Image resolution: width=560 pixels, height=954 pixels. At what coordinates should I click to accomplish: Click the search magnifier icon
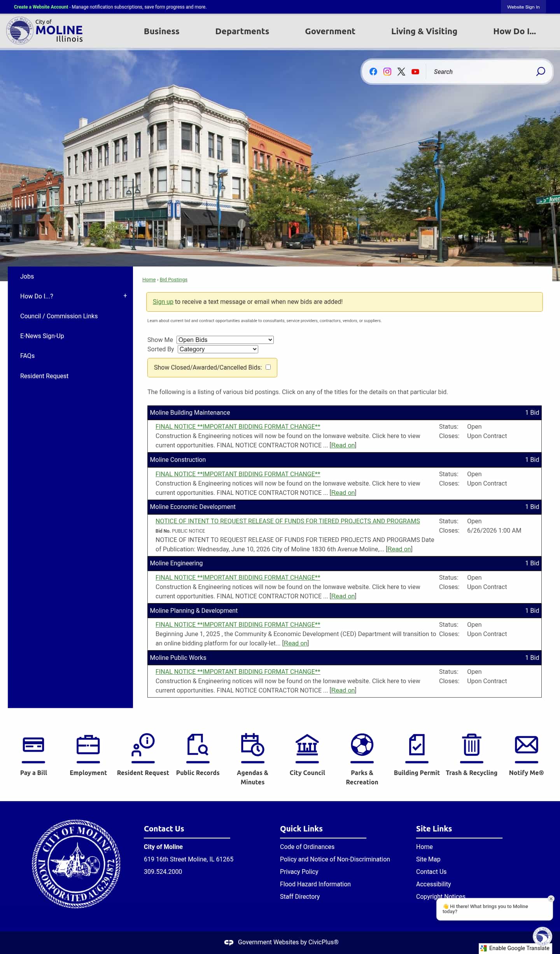point(541,72)
